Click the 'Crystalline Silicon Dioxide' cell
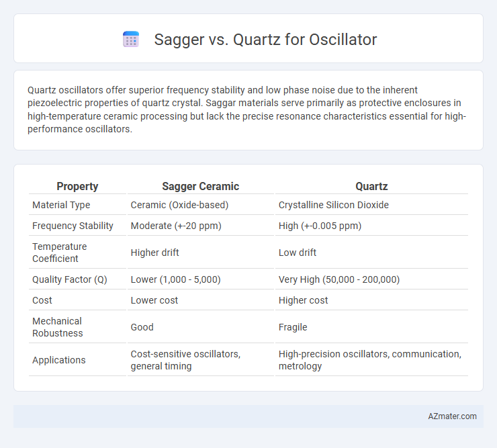Screen dimensions: 497x448 tap(333, 205)
